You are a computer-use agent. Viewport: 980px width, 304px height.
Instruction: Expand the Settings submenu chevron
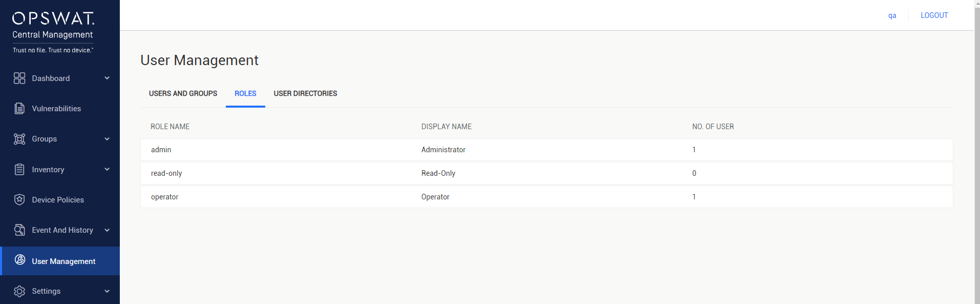point(107,291)
